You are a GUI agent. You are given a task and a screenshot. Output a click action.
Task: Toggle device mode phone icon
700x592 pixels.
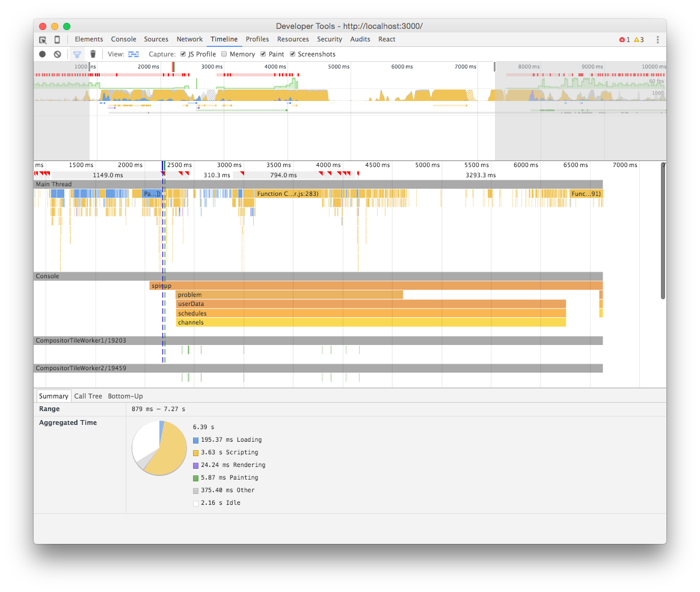coord(57,40)
